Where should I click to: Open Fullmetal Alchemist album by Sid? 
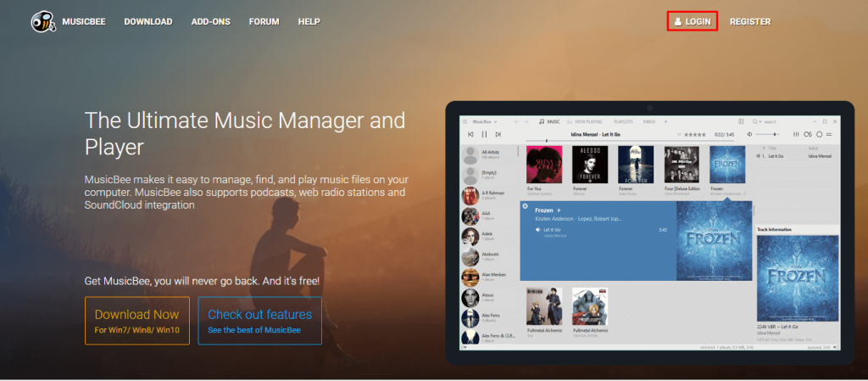pyautogui.click(x=544, y=305)
